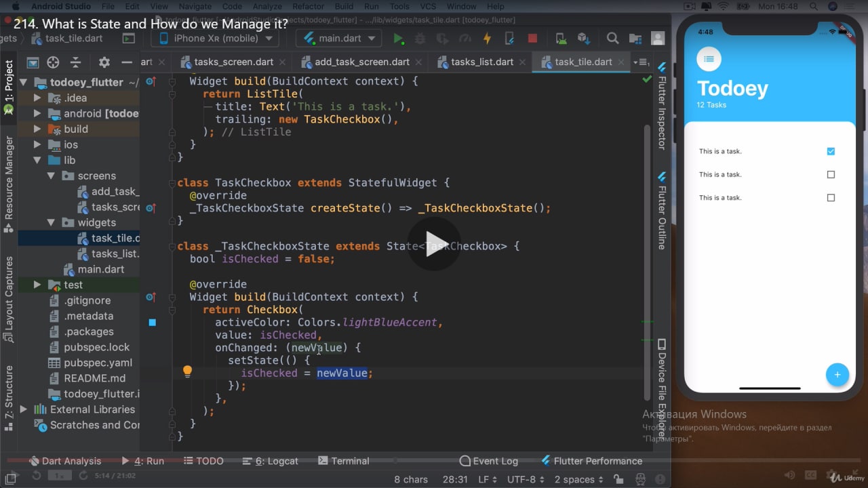Play the video with center play button

point(434,244)
